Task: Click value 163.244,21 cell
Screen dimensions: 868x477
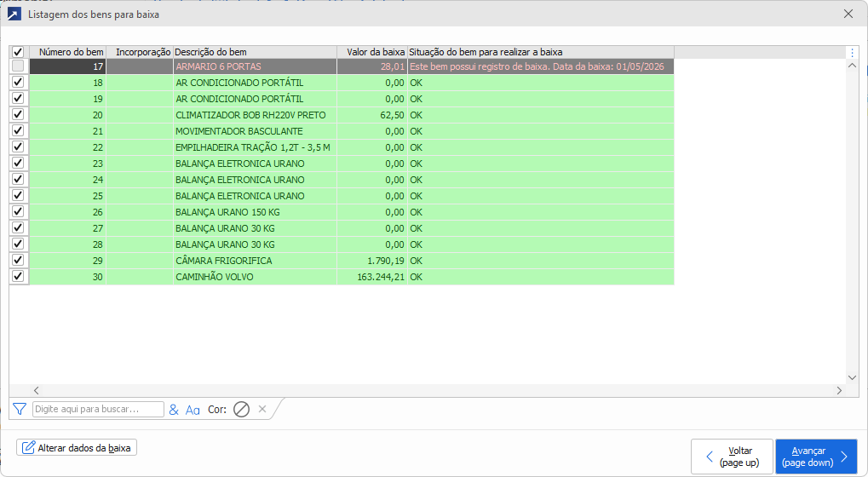Action: click(372, 277)
